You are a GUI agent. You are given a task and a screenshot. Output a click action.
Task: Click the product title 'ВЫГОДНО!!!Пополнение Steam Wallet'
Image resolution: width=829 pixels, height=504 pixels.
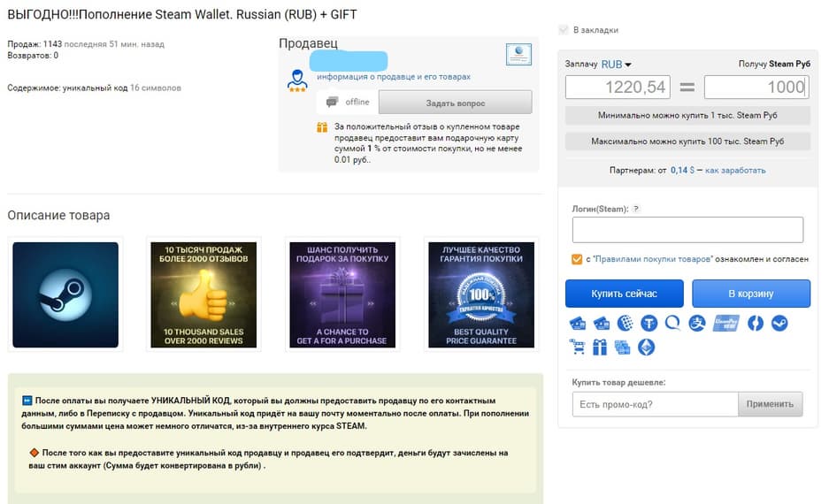click(x=182, y=14)
